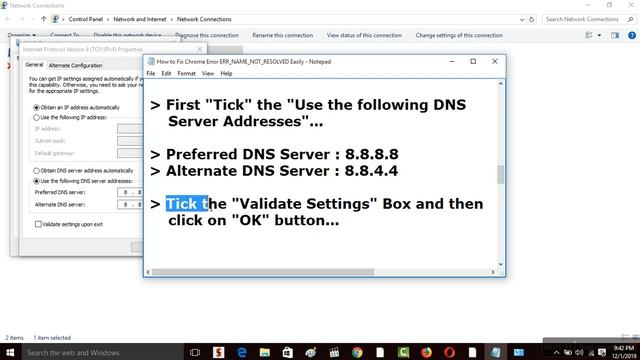
Task: Click the Search the web and Windows box
Action: [x=102, y=352]
